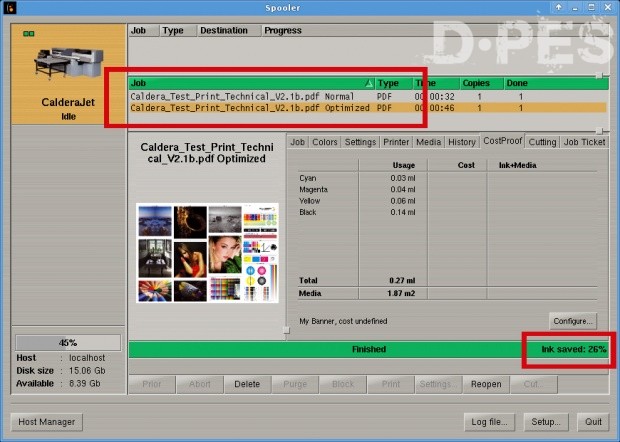Open the Host Manager
The image size is (620, 442).
(47, 422)
